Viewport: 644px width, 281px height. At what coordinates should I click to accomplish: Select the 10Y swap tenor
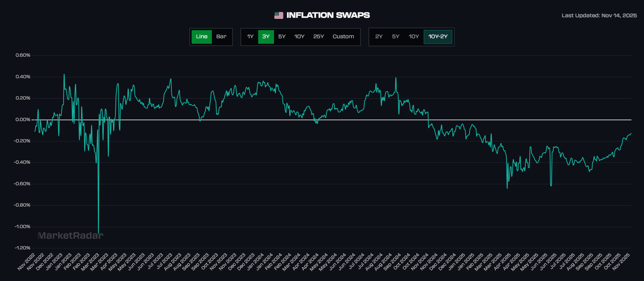[414, 37]
